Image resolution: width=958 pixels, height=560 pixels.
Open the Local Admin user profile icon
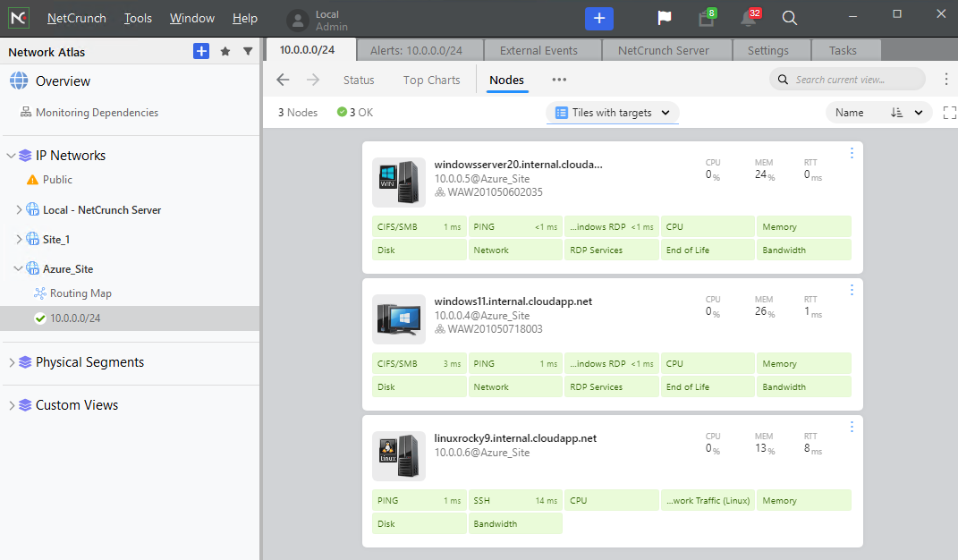point(298,21)
